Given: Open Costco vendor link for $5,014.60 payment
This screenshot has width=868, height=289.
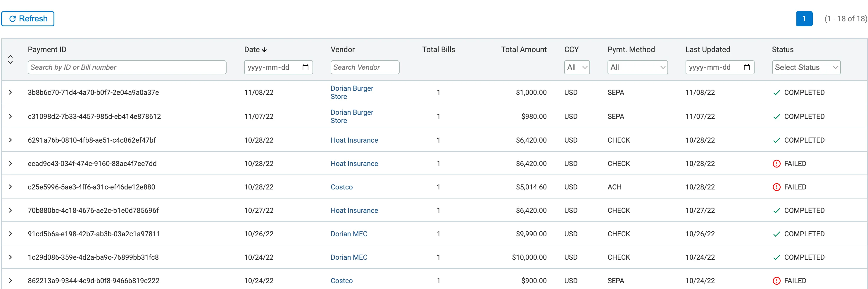Looking at the screenshot, I should pyautogui.click(x=341, y=187).
